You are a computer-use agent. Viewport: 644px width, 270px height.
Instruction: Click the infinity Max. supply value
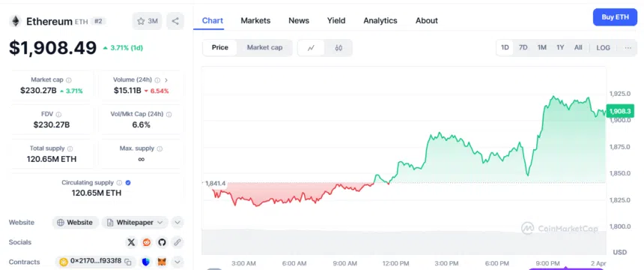click(141, 159)
